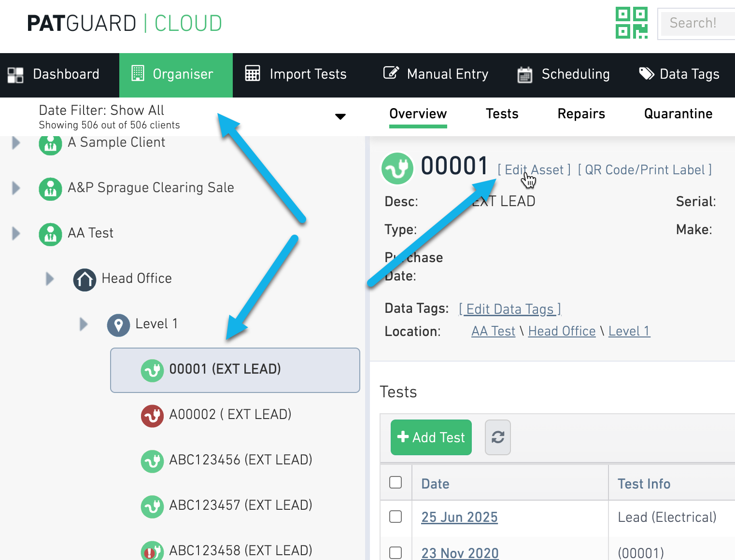Click the large green asset icon beside 00001 heading
The width and height of the screenshot is (735, 560).
pos(397,168)
